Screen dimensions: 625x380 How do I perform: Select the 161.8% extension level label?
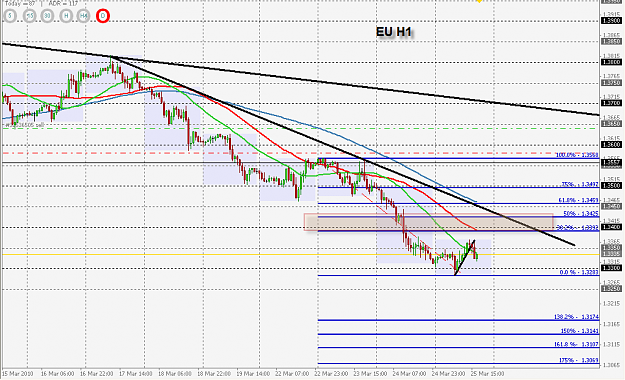pyautogui.click(x=576, y=344)
